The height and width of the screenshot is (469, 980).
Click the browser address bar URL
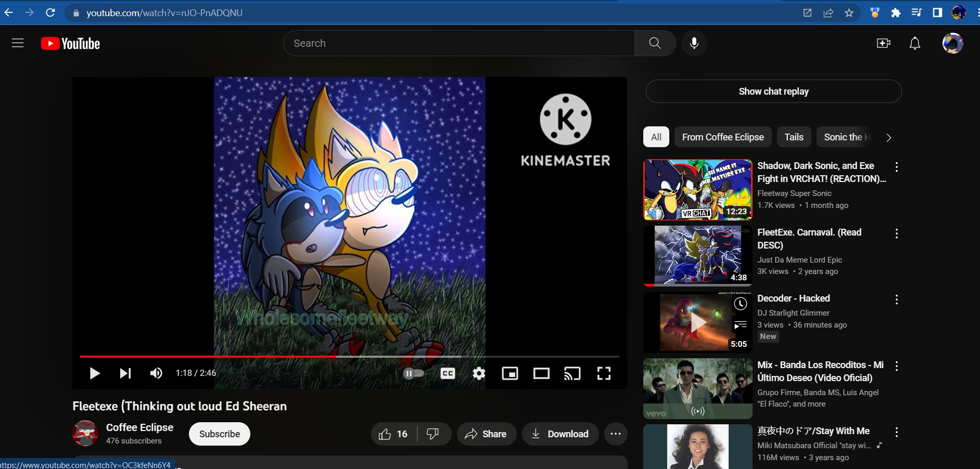click(164, 13)
